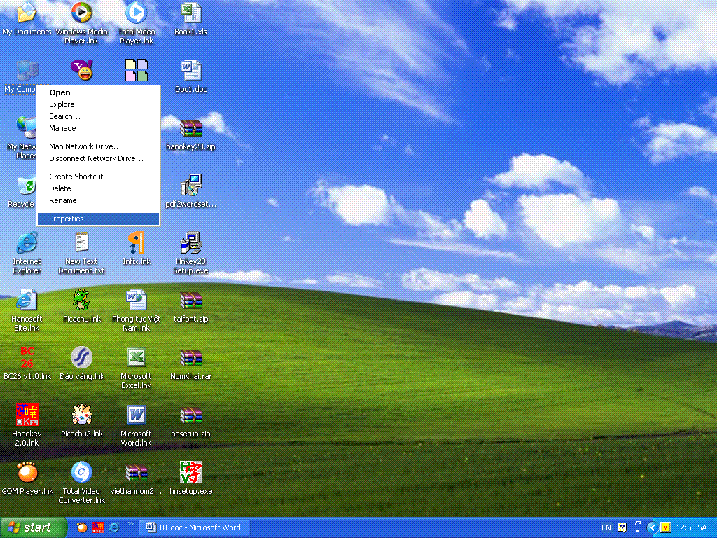Switch to Microsoft Word taskbar button
Image resolution: width=720 pixels, height=541 pixels.
196,528
